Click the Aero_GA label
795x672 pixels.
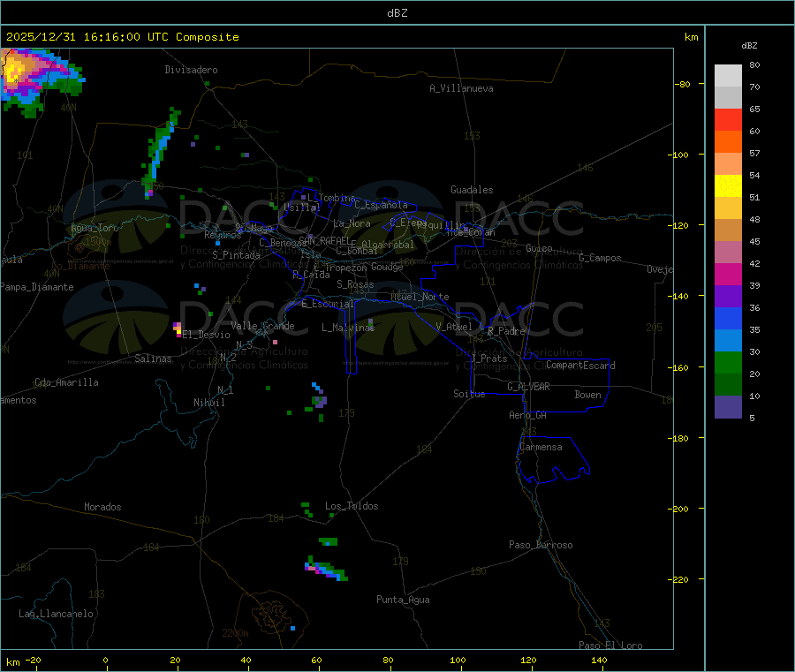(527, 415)
